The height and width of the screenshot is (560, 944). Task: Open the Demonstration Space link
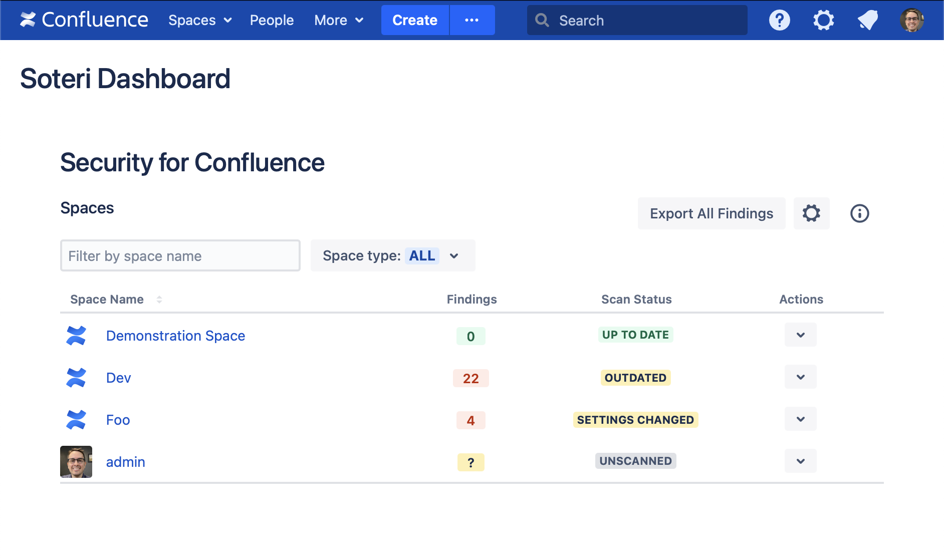click(175, 336)
